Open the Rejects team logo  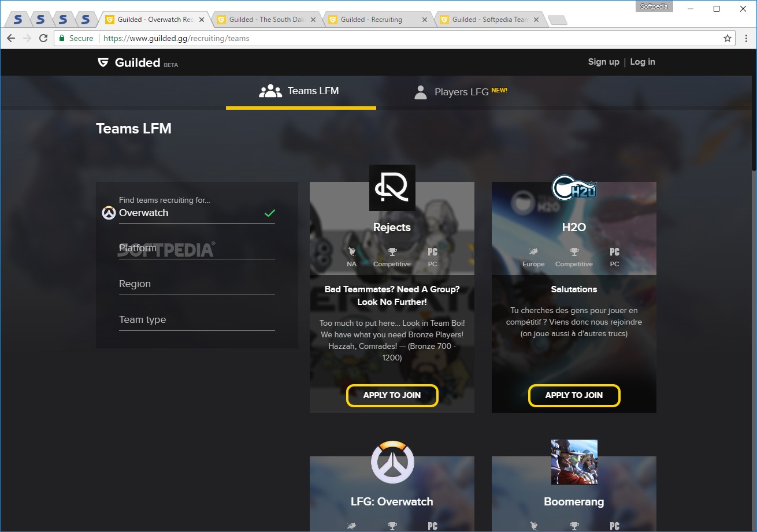coord(392,188)
